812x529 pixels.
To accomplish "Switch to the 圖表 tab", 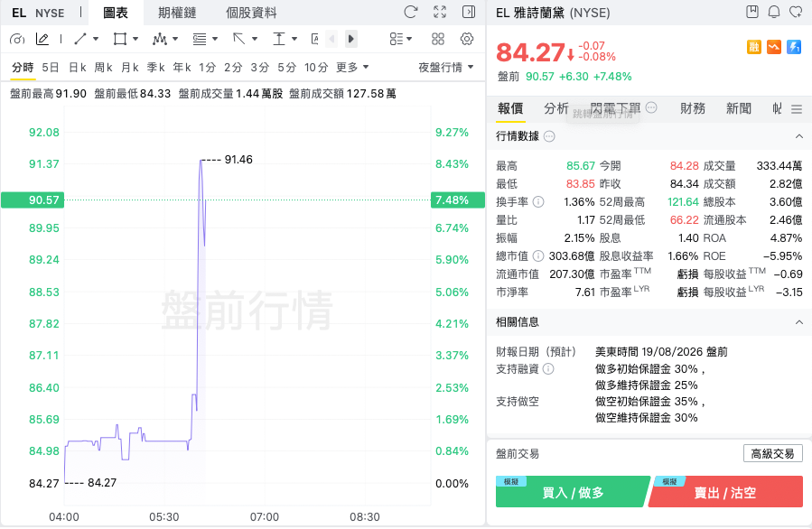I will click(116, 13).
